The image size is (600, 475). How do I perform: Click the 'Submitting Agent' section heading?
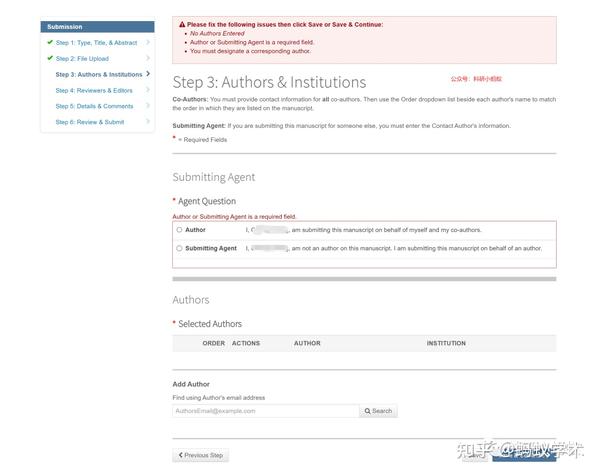pos(214,177)
